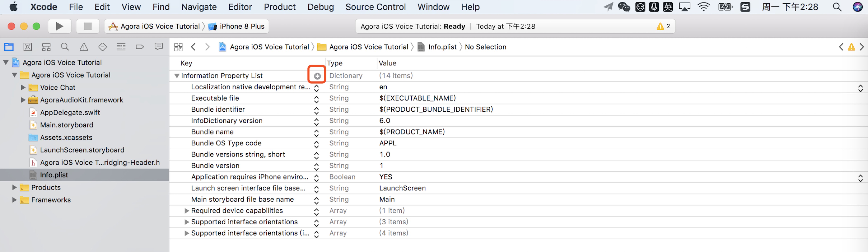The width and height of the screenshot is (868, 252).
Task: Click the jump bar warning triangle
Action: tap(851, 47)
